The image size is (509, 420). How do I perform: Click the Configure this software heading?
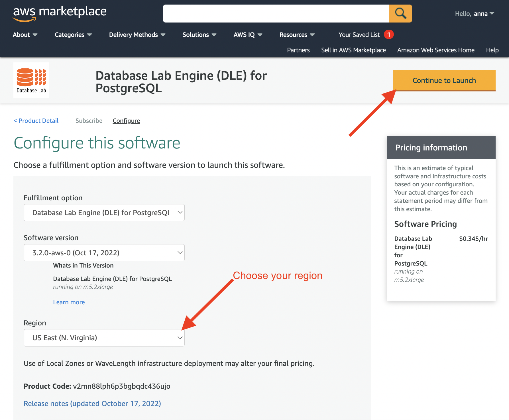point(97,143)
